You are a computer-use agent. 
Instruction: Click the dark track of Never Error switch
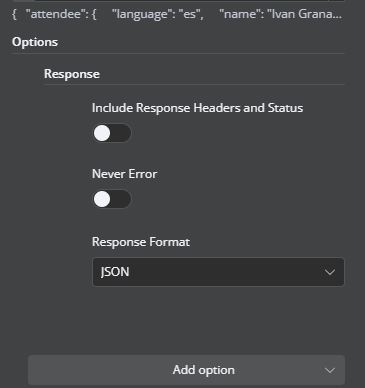click(x=121, y=199)
